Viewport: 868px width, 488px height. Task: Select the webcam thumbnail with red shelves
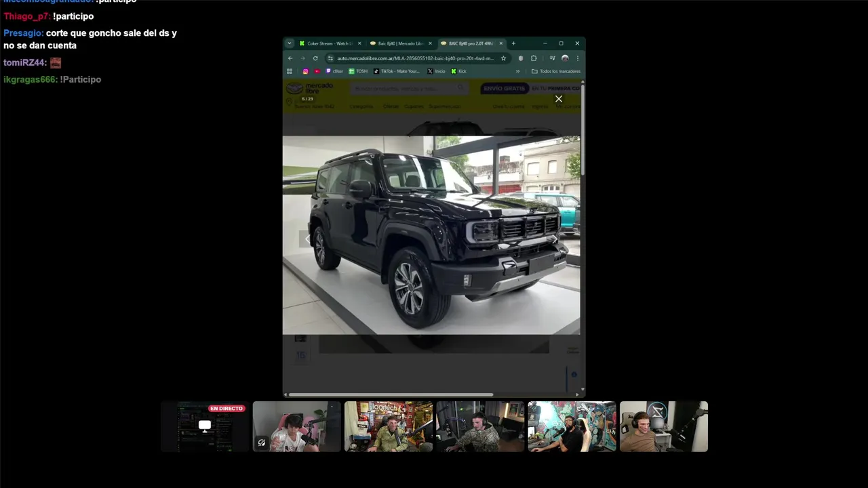[389, 426]
